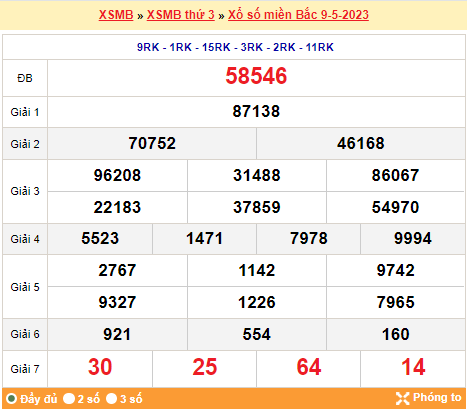Select the 2 số radio option
Viewport: 467px width, 411px height.
coord(69,399)
